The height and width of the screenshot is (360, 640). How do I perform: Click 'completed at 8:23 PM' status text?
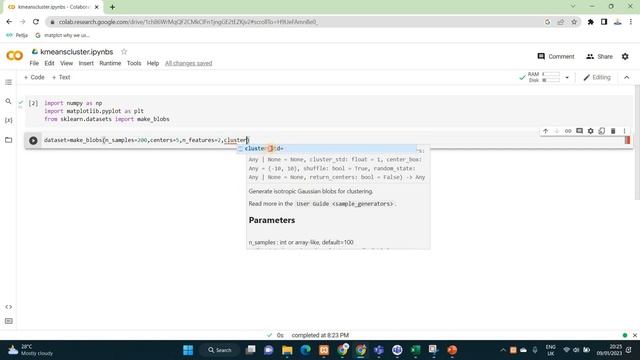(x=320, y=335)
